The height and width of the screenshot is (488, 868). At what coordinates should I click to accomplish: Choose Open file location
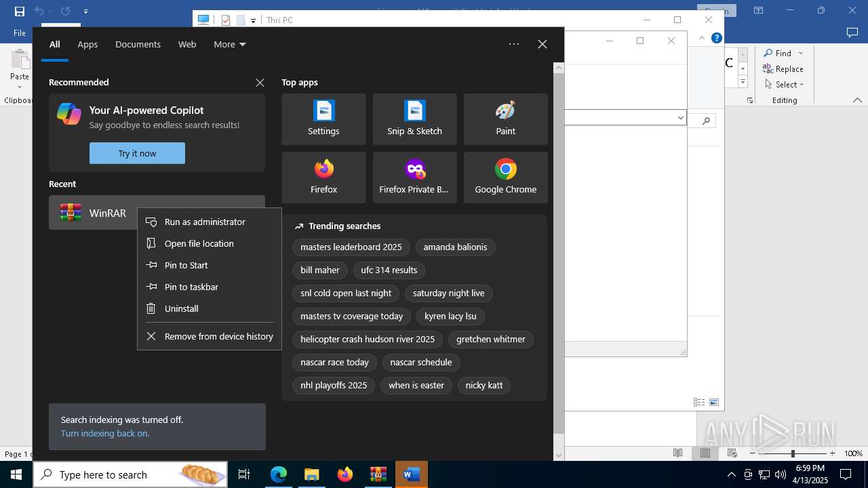click(x=210, y=243)
